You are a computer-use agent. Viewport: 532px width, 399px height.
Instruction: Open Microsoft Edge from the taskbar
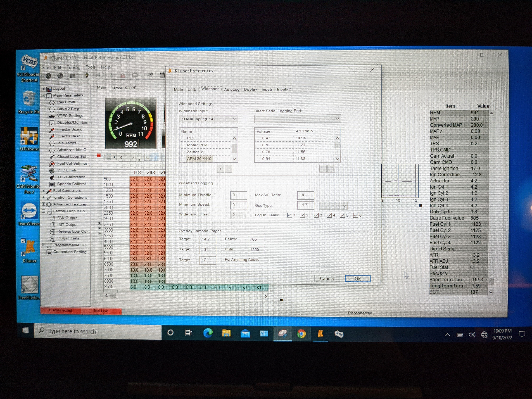coord(208,333)
